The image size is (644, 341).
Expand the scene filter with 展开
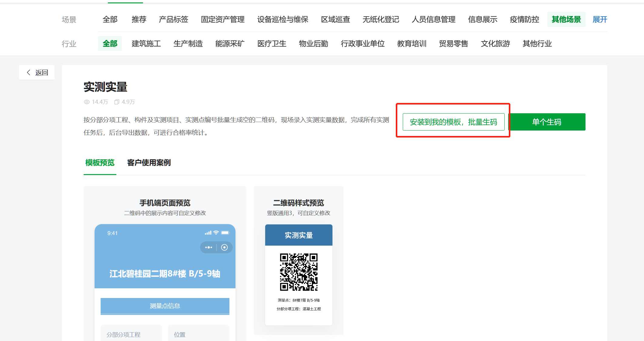[599, 20]
